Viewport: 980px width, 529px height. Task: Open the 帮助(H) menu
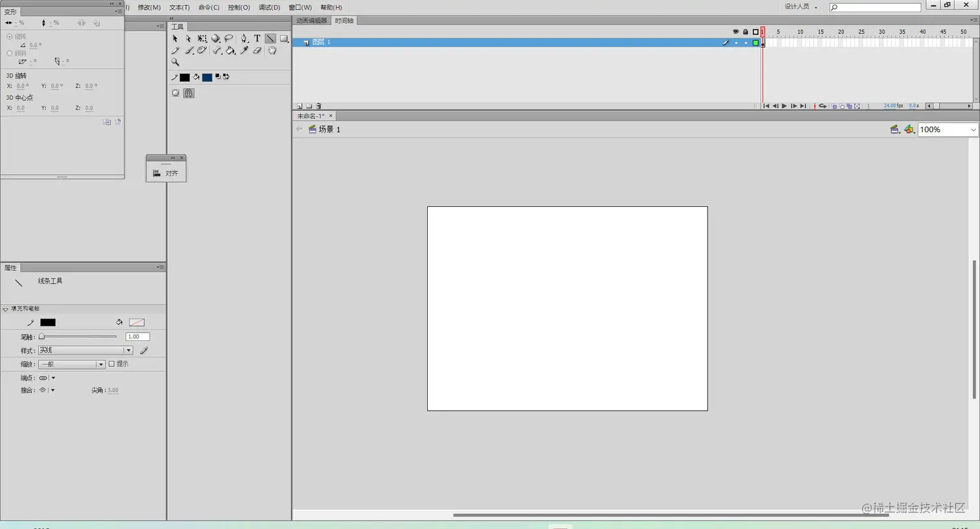[331, 7]
